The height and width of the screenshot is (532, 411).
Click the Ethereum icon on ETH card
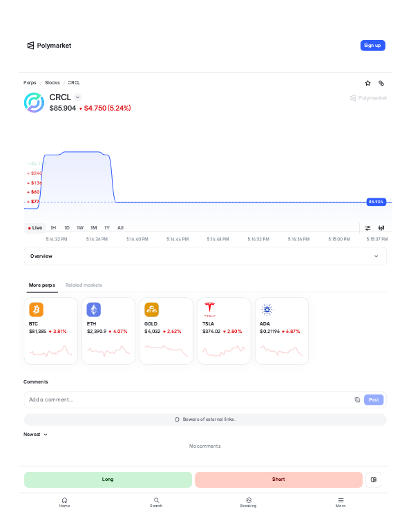[93, 310]
